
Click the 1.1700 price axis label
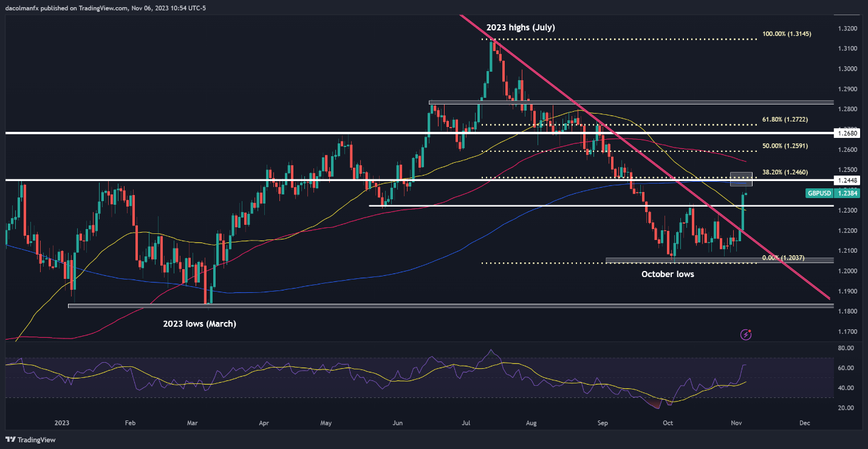click(847, 332)
